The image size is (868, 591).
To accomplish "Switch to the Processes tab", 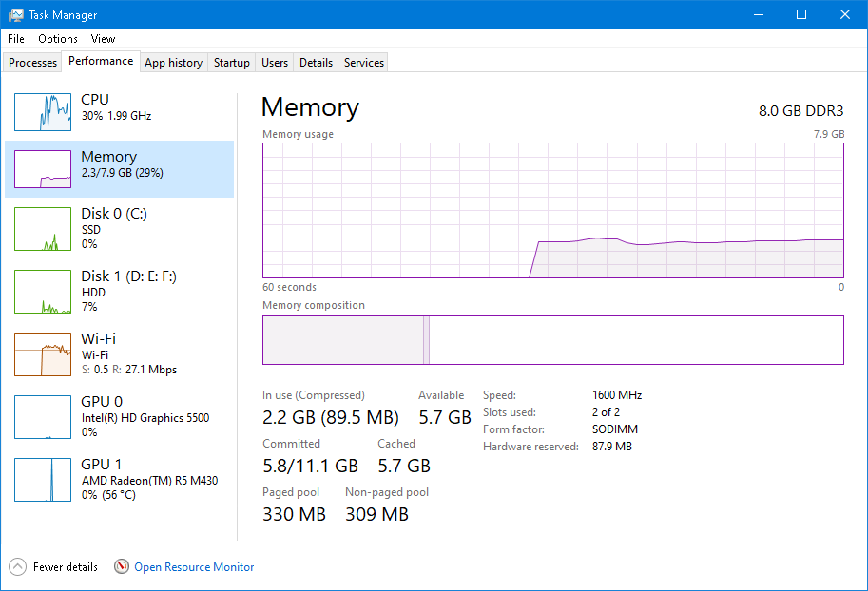I will tap(33, 63).
